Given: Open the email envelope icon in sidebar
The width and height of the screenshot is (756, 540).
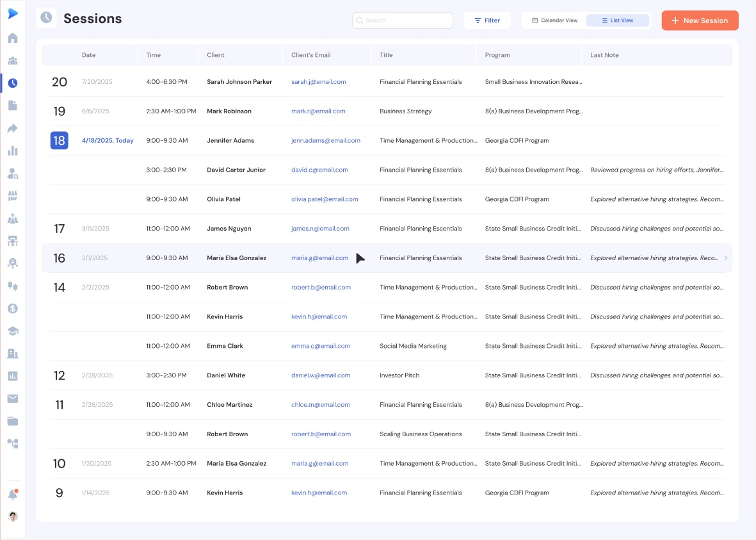Looking at the screenshot, I should point(13,398).
